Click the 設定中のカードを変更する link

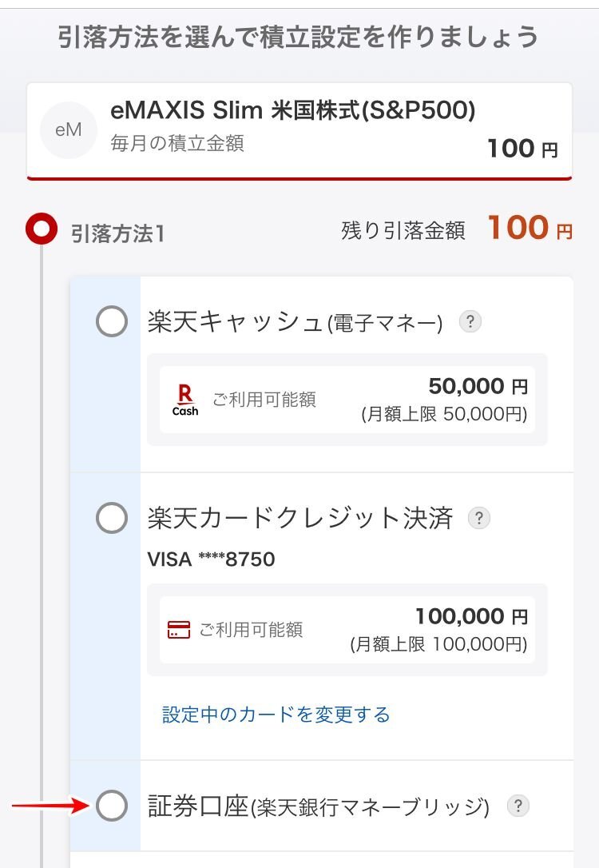click(276, 714)
